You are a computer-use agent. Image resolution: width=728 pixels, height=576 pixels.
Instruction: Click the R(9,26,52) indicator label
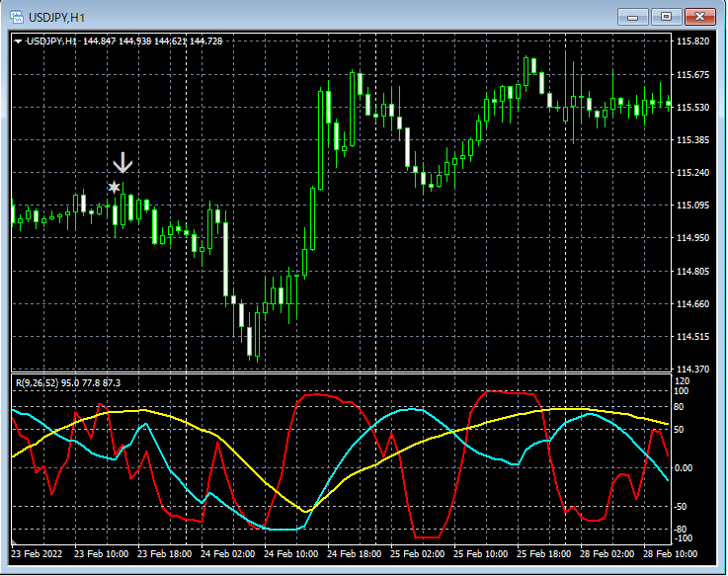click(38, 381)
